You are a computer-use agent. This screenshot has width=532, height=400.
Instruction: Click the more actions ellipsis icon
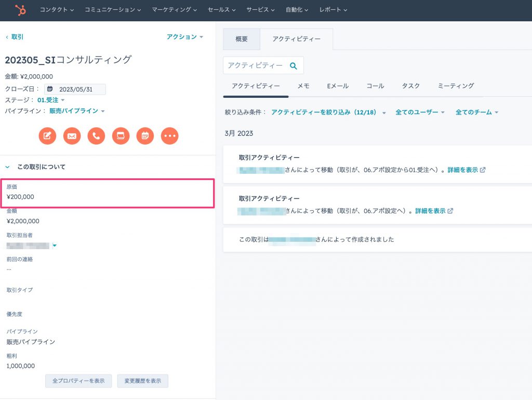coord(169,136)
